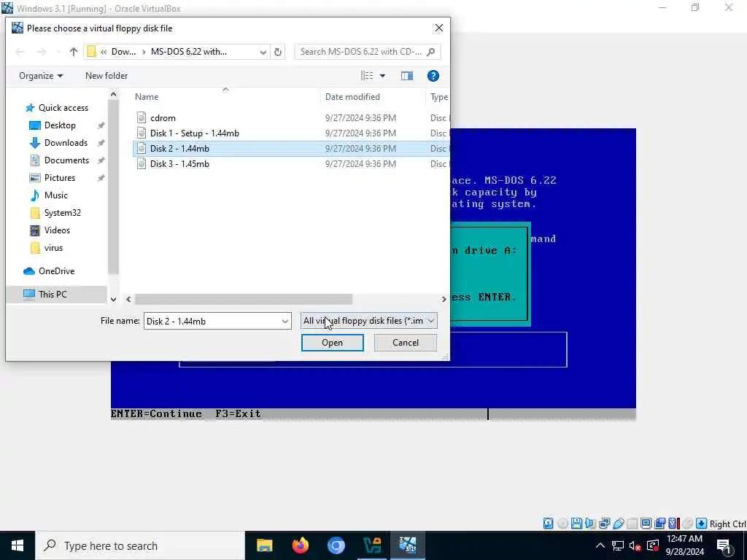The width and height of the screenshot is (747, 560).
Task: Select the cdrom disk image file
Action: [x=163, y=117]
